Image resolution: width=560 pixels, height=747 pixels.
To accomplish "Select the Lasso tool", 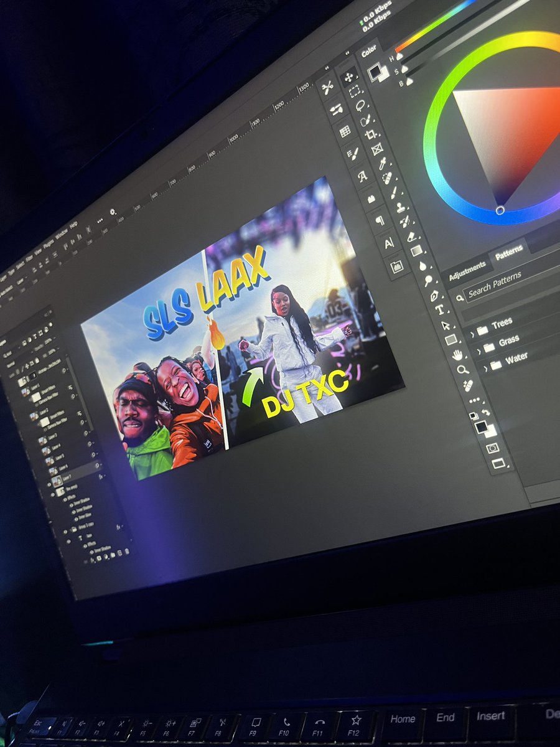I will coord(360,106).
